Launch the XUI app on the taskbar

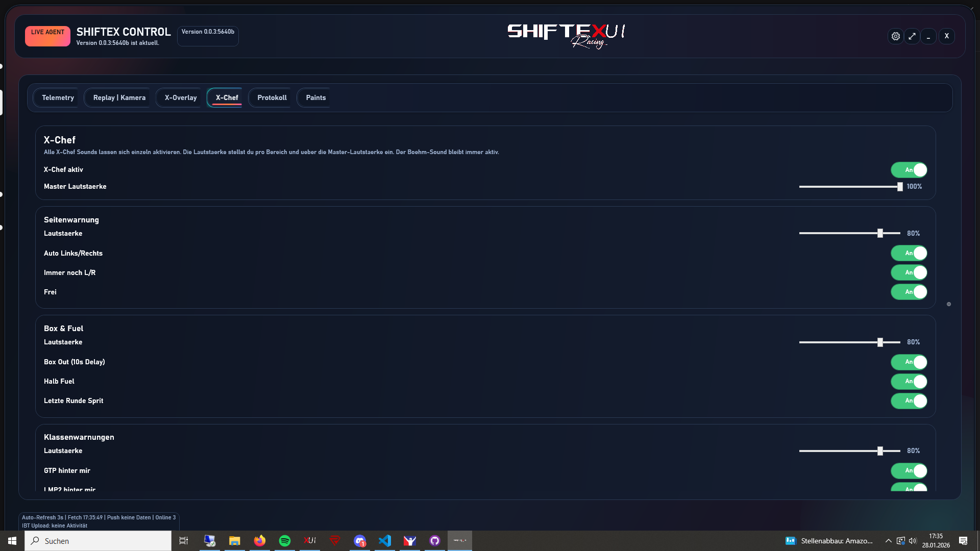pos(310,541)
